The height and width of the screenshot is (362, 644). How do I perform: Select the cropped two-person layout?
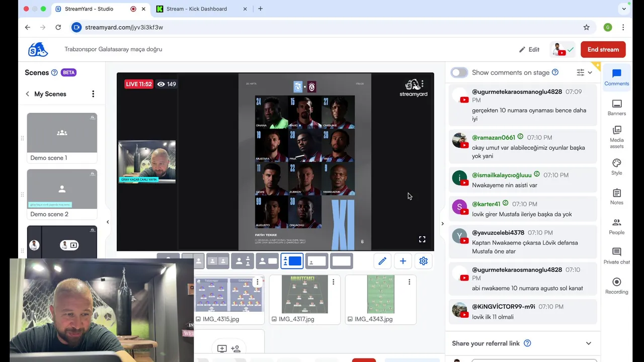(x=193, y=261)
